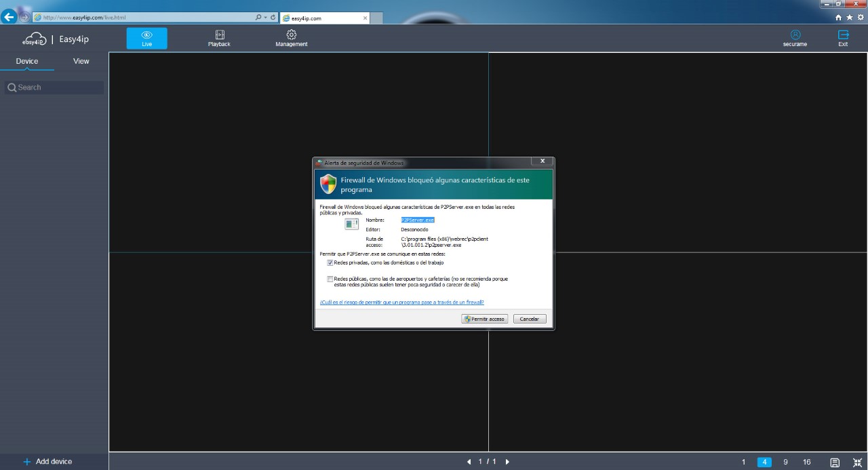Toggle public networks checkbox
The height and width of the screenshot is (470, 868).
[x=330, y=279]
